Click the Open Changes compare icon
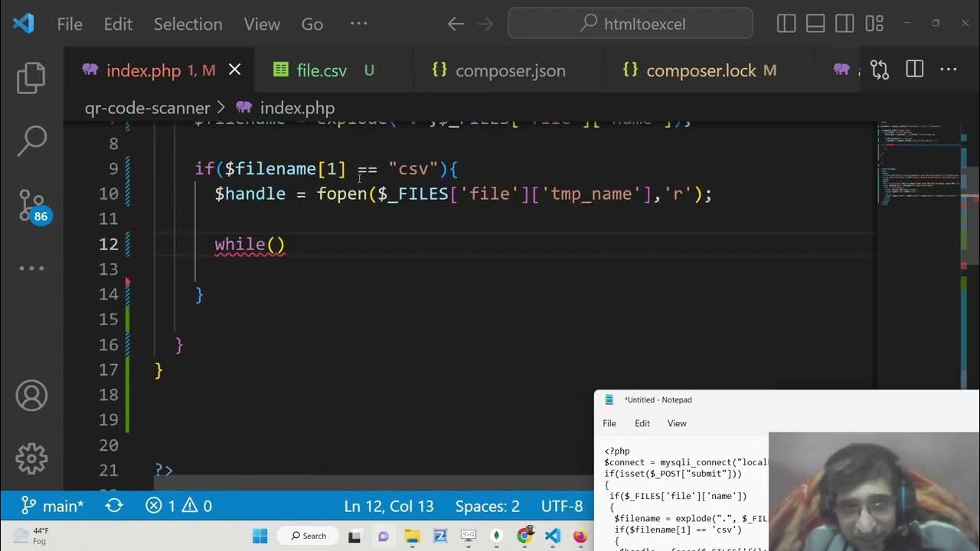This screenshot has width=980, height=551. pyautogui.click(x=880, y=70)
